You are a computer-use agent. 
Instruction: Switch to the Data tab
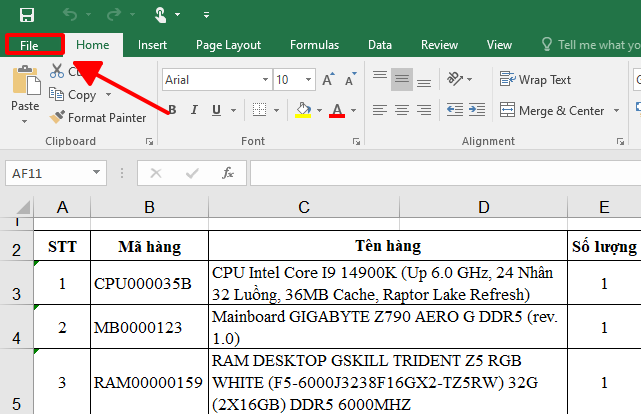pos(380,45)
